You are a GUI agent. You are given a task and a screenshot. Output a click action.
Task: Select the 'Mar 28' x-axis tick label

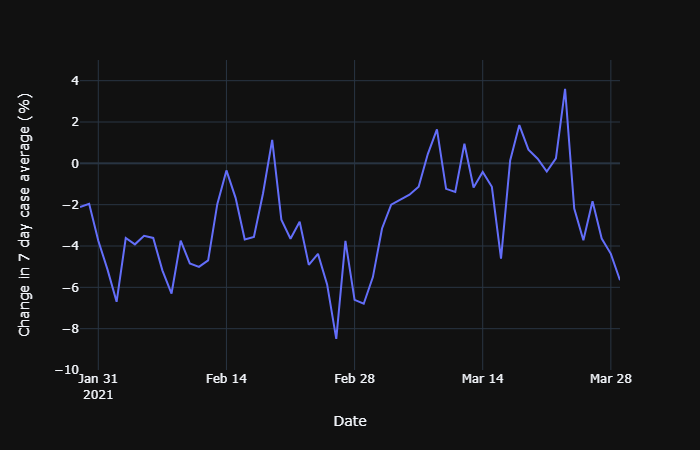(x=610, y=379)
